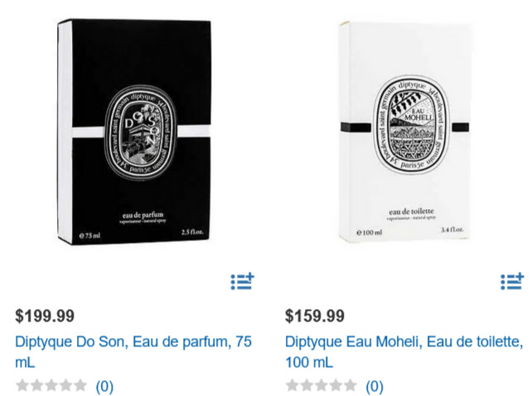This screenshot has width=532, height=396.
Task: Add Diptyque Do Son to list icon
Action: click(242, 282)
